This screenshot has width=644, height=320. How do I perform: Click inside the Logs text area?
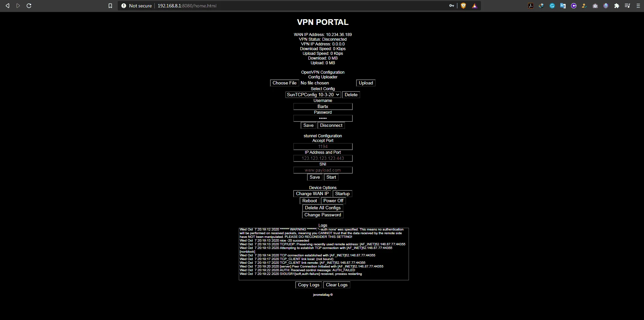tap(324, 254)
